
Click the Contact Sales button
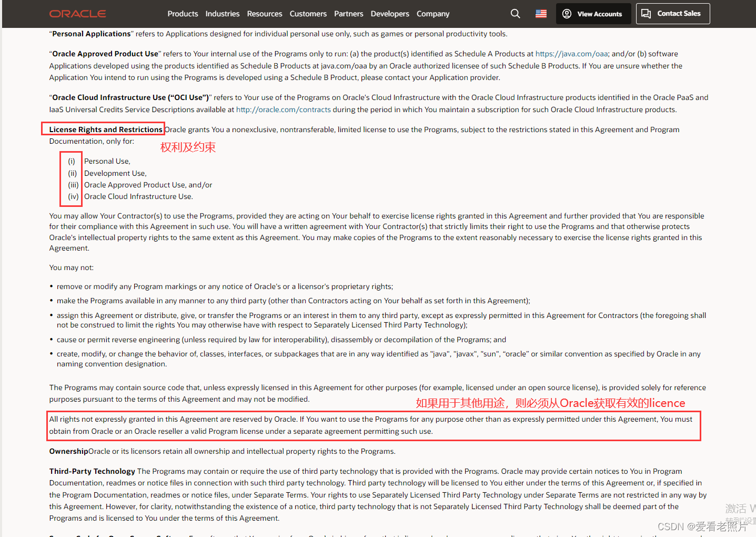pyautogui.click(x=673, y=14)
